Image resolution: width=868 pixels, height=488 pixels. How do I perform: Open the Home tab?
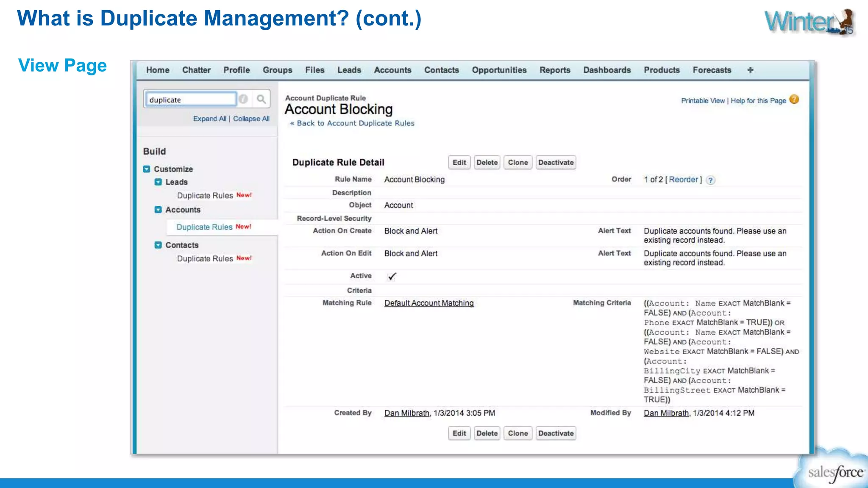click(158, 70)
